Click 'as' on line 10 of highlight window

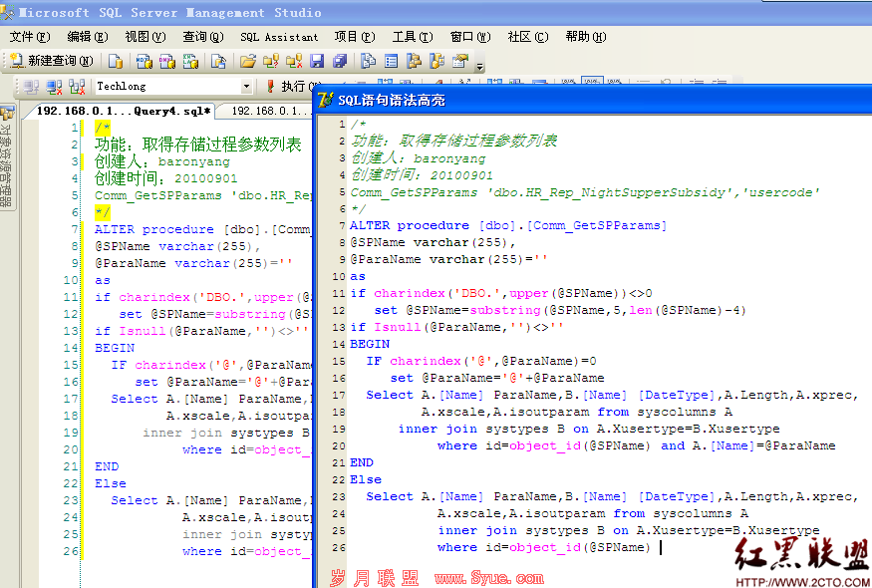tap(358, 276)
